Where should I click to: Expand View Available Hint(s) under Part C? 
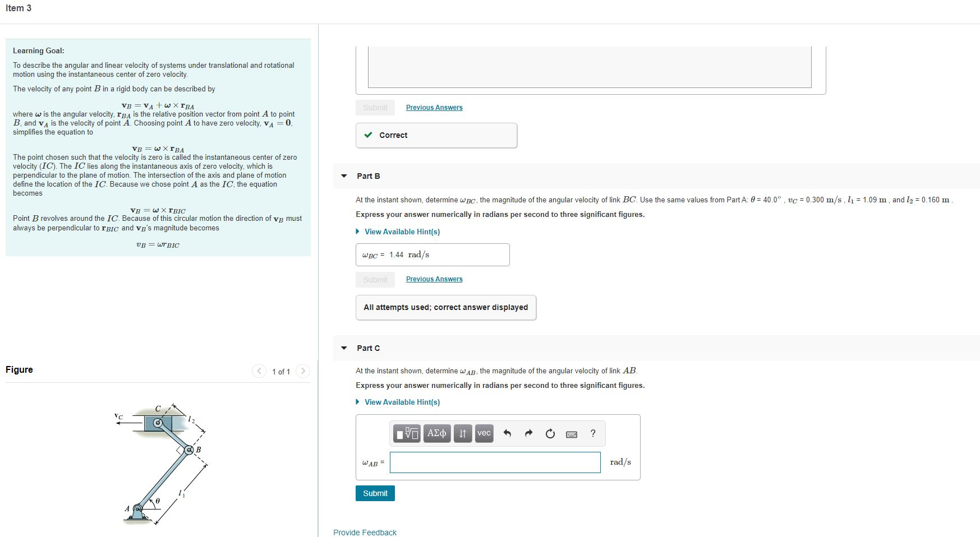[x=402, y=402]
